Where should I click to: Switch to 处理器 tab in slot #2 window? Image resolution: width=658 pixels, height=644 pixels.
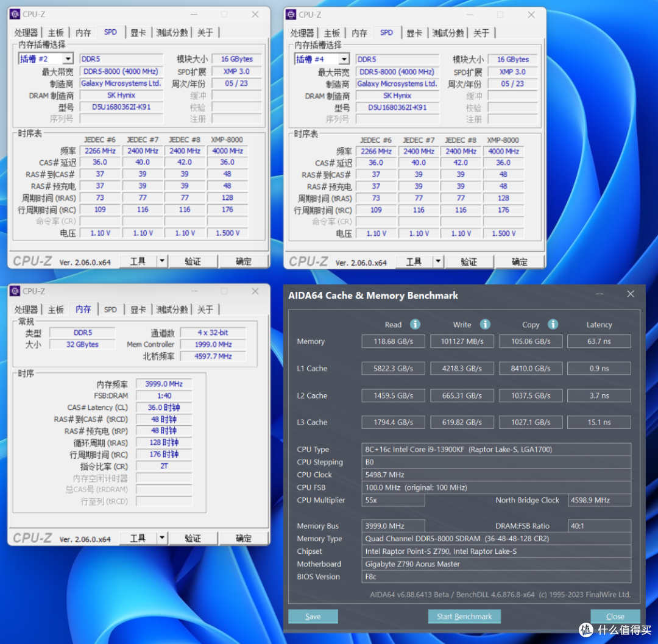pos(26,32)
